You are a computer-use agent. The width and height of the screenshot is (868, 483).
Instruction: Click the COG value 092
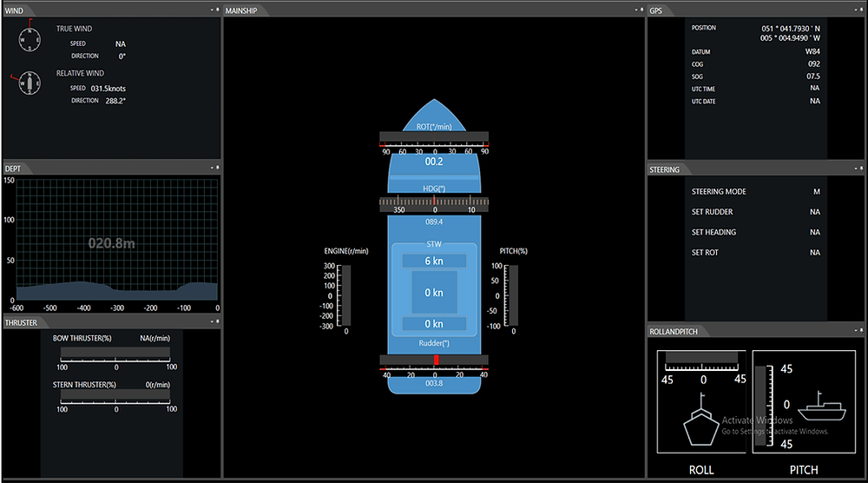coord(814,63)
